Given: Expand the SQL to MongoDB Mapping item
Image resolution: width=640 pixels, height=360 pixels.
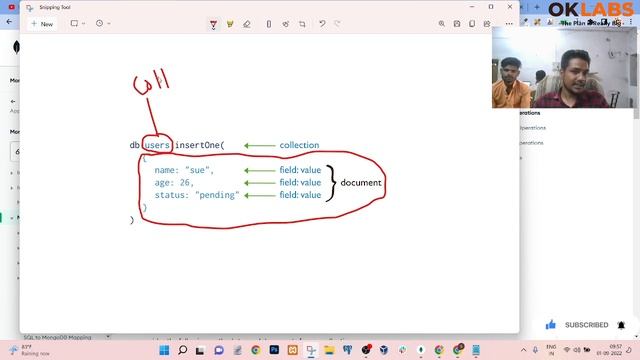Looking at the screenshot, I should [x=108, y=337].
